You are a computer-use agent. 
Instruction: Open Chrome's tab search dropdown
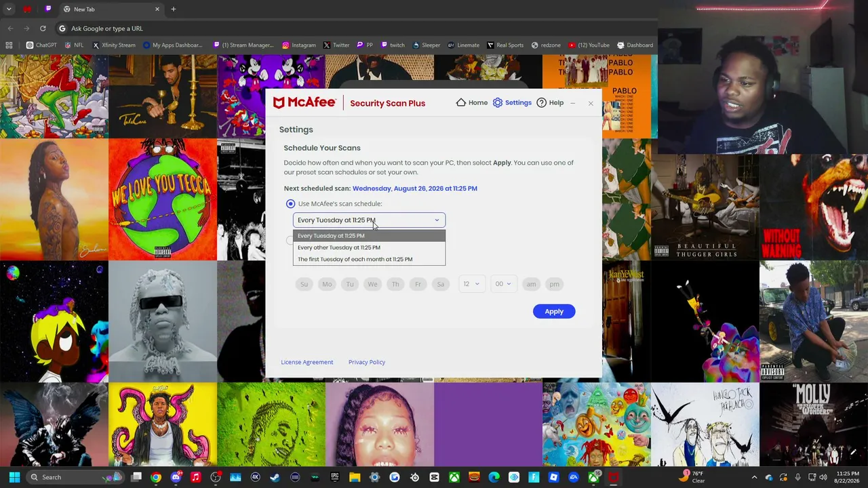pos(9,9)
